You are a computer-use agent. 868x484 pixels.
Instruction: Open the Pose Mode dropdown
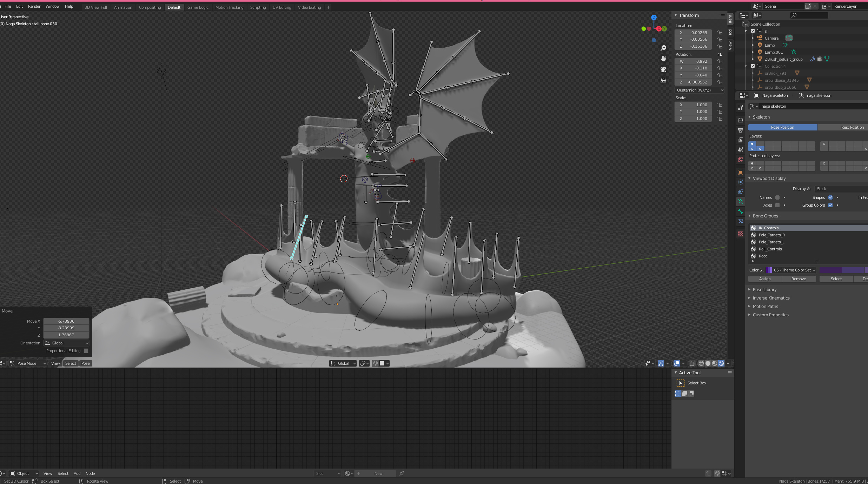28,363
